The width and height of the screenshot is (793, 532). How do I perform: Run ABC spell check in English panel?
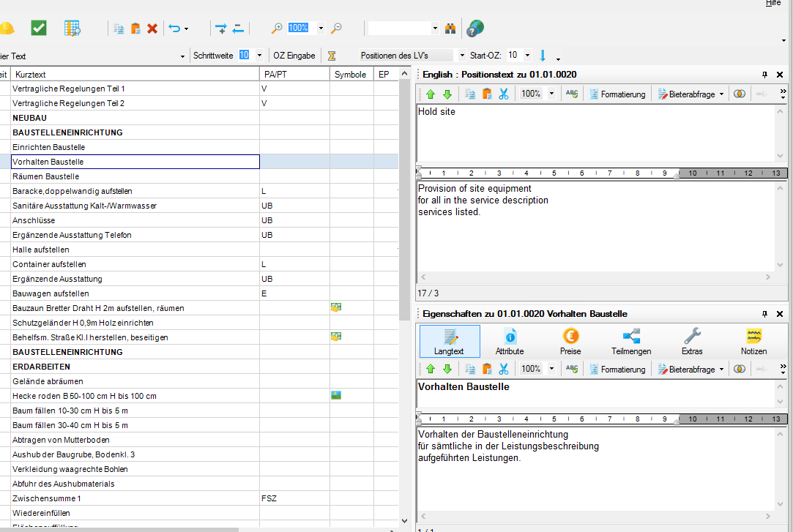click(x=572, y=94)
